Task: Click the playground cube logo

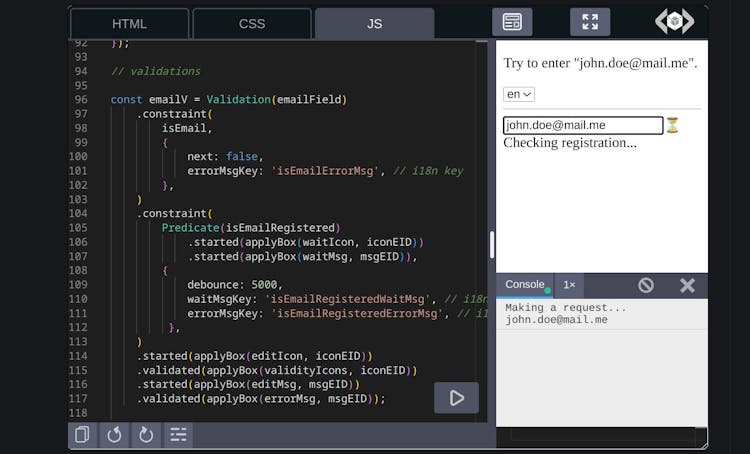Action: (674, 22)
